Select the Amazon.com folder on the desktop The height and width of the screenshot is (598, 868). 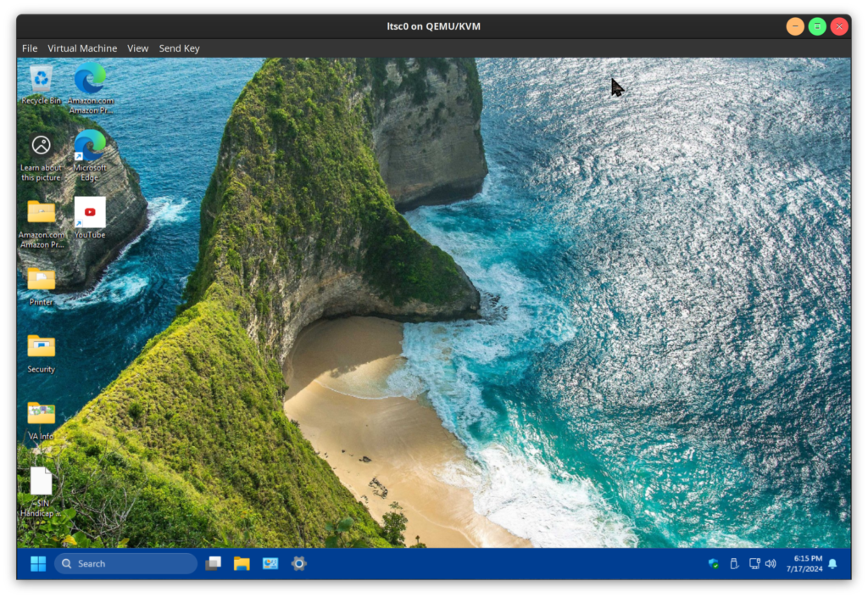point(41,213)
